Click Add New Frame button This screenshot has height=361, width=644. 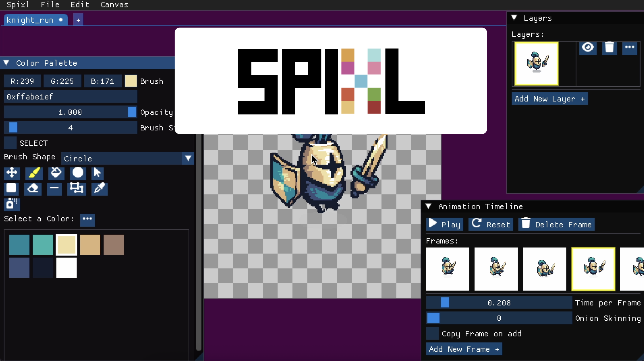click(x=464, y=349)
